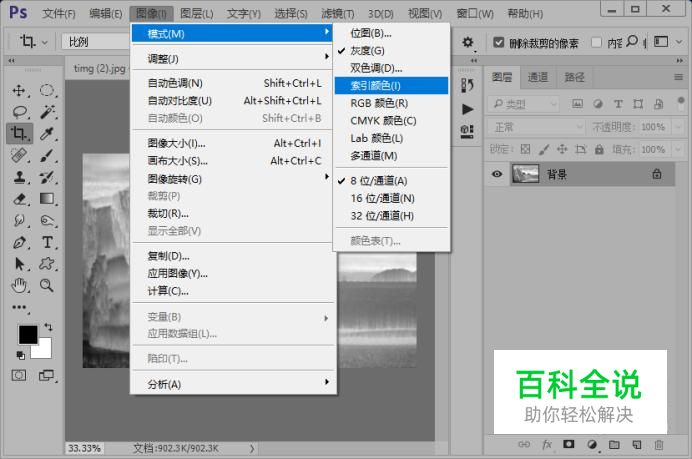Open the Filter menu
The image size is (692, 459).
[x=338, y=14]
